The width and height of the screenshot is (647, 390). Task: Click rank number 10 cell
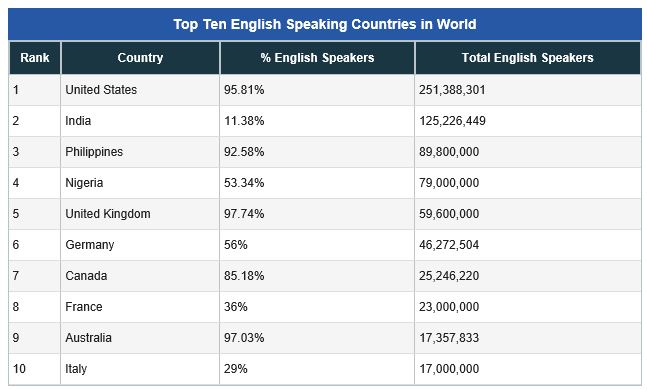(35, 369)
